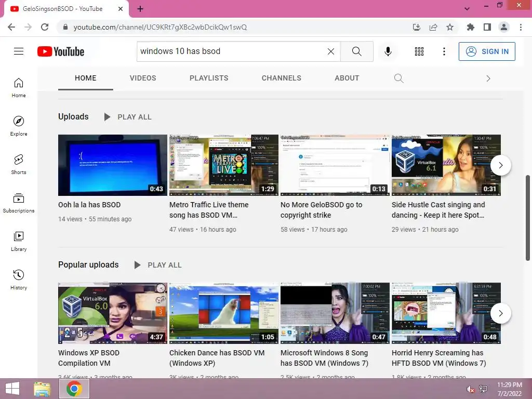Close the GeloSingsonBSOD tab
Screen dimensions: 532x399
pos(121,9)
